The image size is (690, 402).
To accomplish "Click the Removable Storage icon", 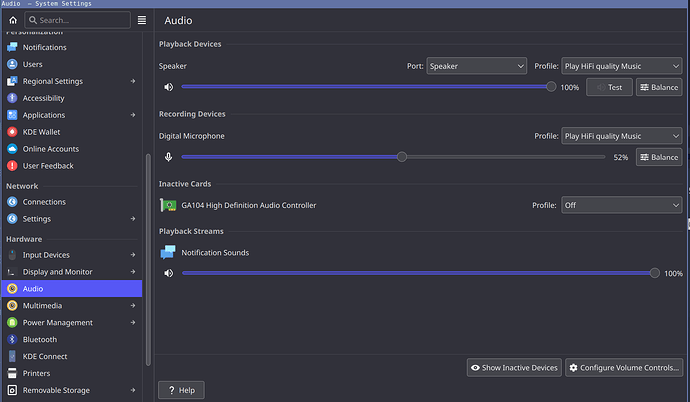I will click(x=12, y=390).
